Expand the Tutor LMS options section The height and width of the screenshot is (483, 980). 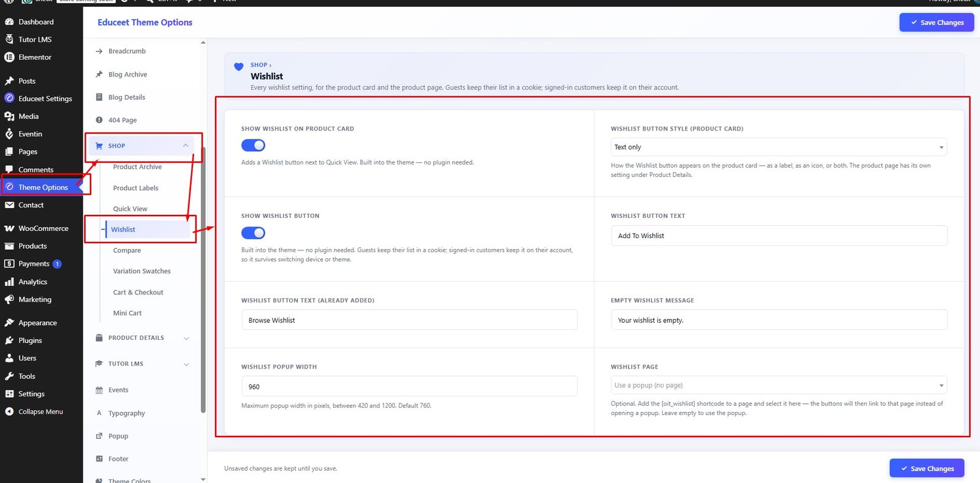tap(143, 364)
